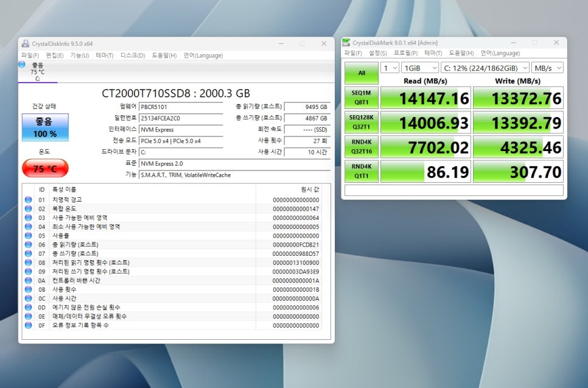Click the total host reads field 9495 GB
Screen dimensions: 588x388
307,107
